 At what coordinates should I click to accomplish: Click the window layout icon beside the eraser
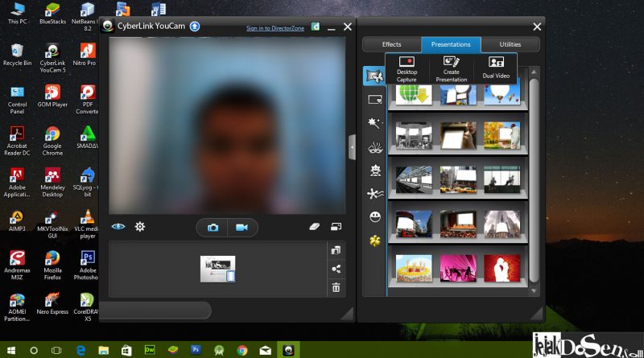336,226
